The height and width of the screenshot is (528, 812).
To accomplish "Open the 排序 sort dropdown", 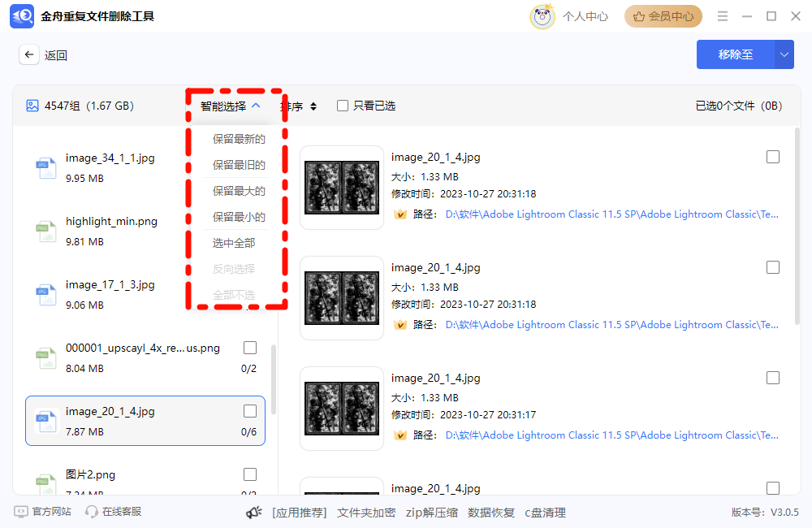I will pyautogui.click(x=299, y=106).
